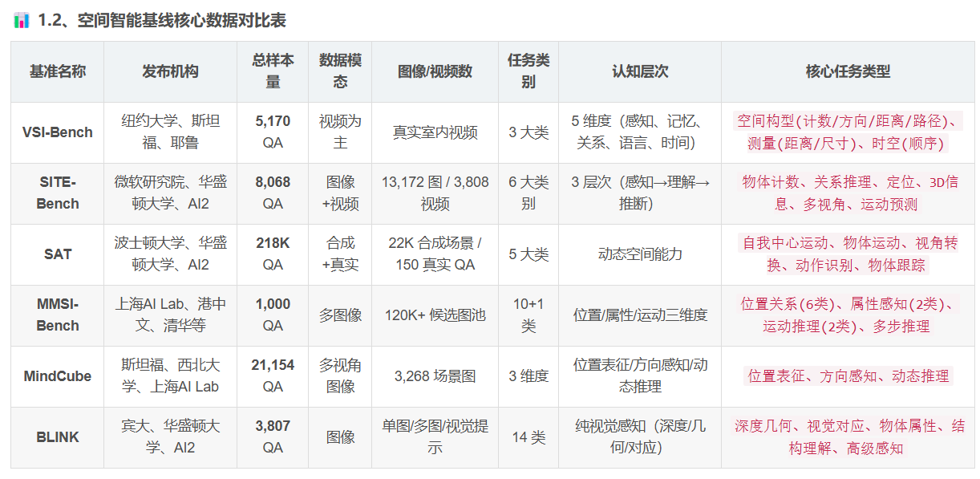Click the 3 大类 task category cell

528,132
